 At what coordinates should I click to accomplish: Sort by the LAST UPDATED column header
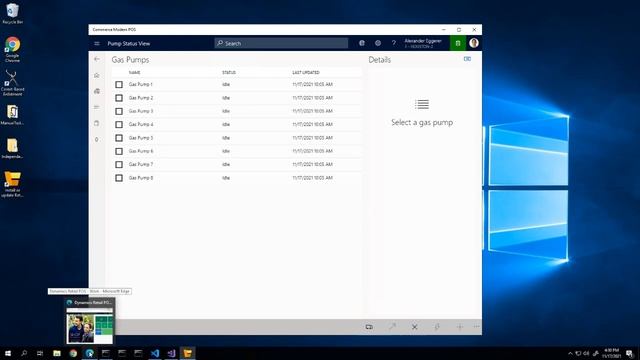pyautogui.click(x=306, y=72)
